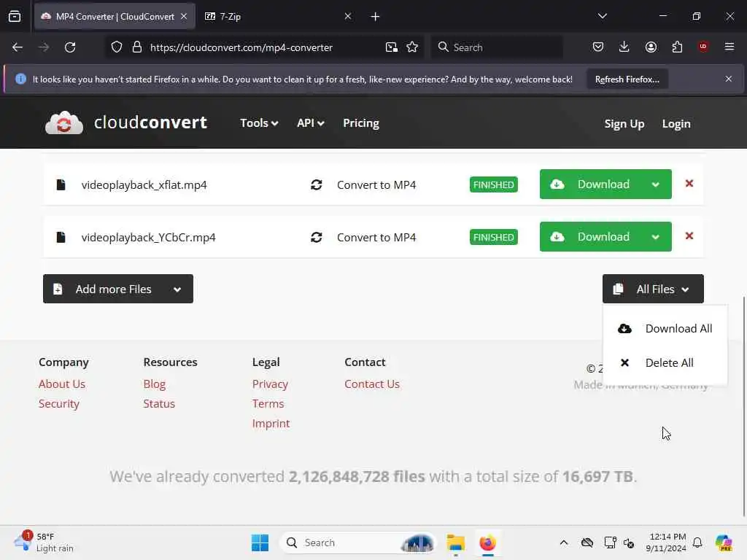Reload the page with refresh icon
This screenshot has height=560, width=747.
pyautogui.click(x=70, y=47)
